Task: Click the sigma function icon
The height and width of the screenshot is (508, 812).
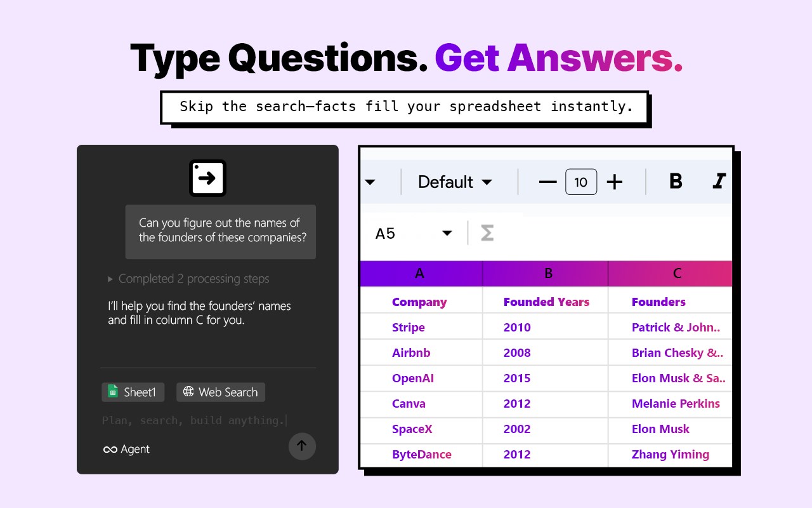Action: click(x=487, y=233)
